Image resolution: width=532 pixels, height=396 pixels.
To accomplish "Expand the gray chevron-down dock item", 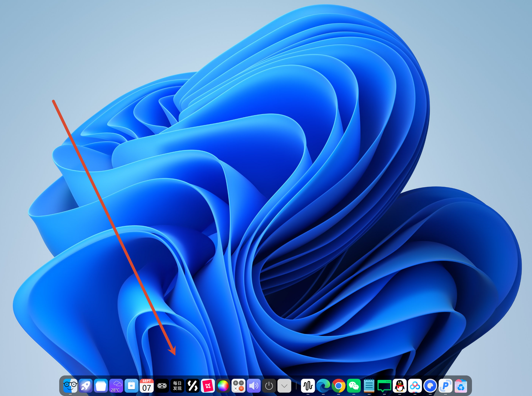I will (284, 386).
